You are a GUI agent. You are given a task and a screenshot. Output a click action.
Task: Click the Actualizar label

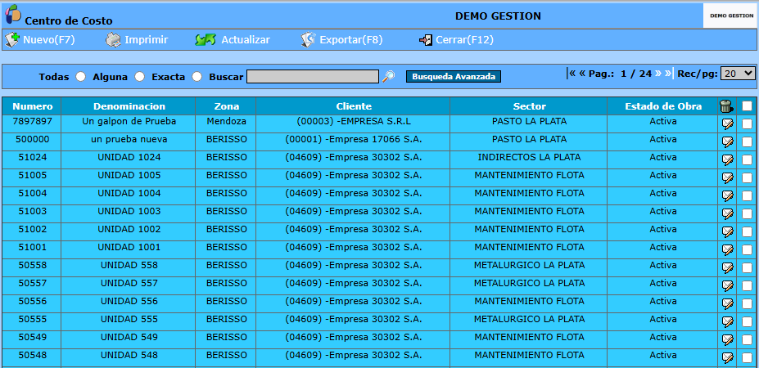[x=245, y=40]
